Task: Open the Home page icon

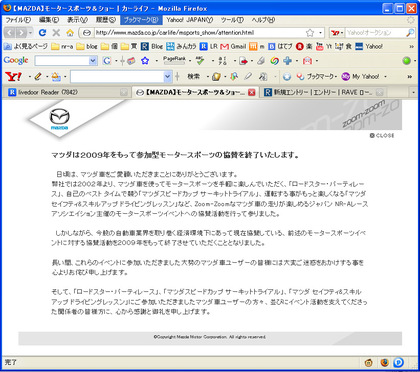Action: 70,33
